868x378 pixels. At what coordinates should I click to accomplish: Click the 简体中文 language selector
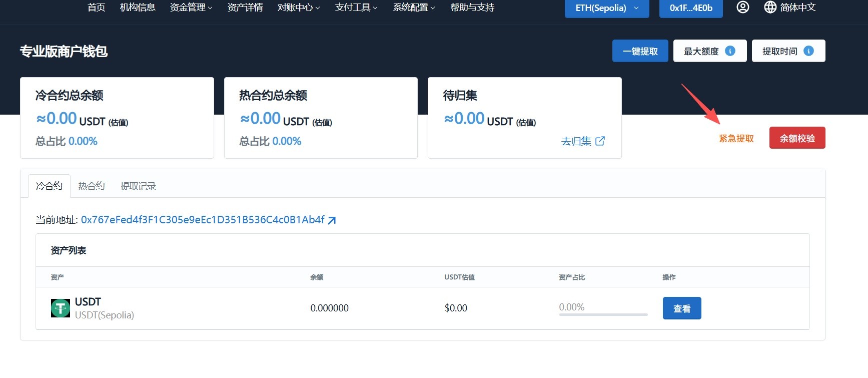(x=798, y=7)
